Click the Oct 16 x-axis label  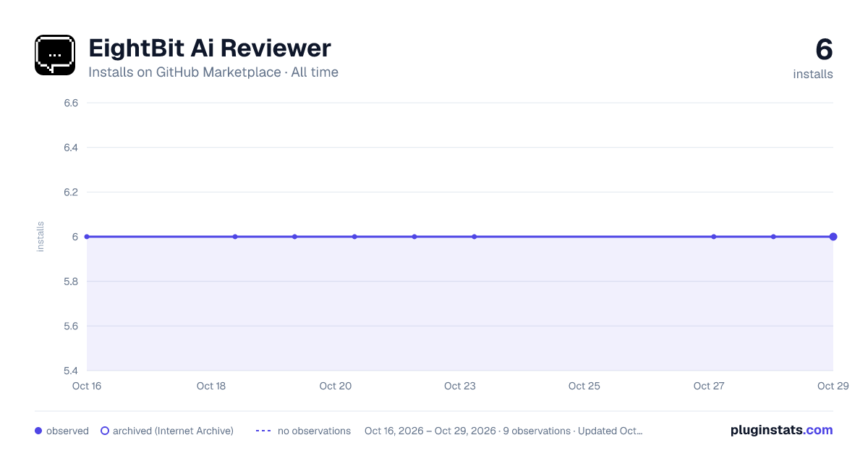(87, 386)
